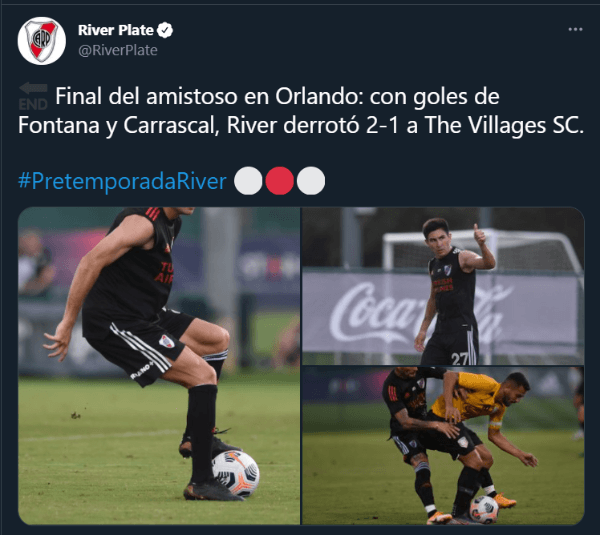This screenshot has height=535, width=600.
Task: Open the photo with yellow-shirt player
Action: tap(443, 445)
